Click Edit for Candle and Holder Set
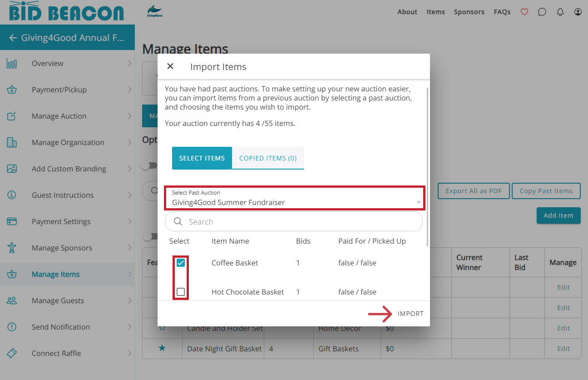The height and width of the screenshot is (380, 588). [563, 328]
